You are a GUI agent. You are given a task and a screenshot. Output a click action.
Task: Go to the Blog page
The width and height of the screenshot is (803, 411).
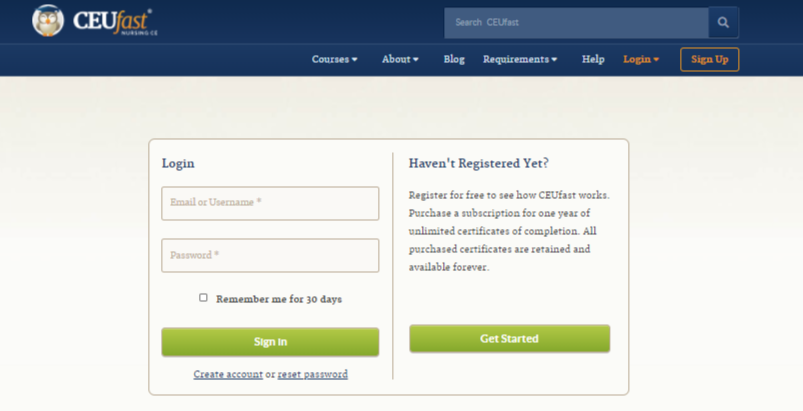[454, 59]
